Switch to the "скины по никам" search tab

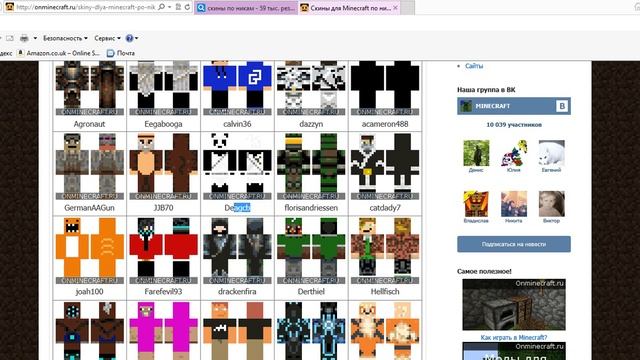[247, 8]
